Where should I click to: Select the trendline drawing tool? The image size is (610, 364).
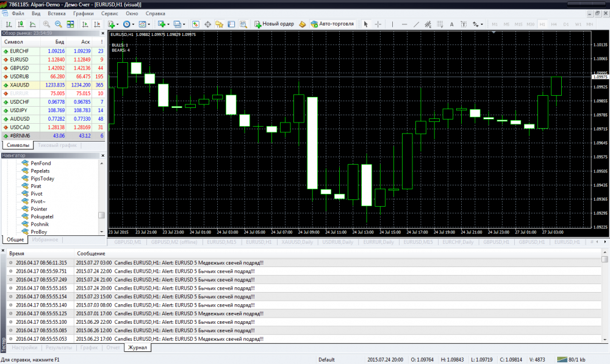pos(417,24)
